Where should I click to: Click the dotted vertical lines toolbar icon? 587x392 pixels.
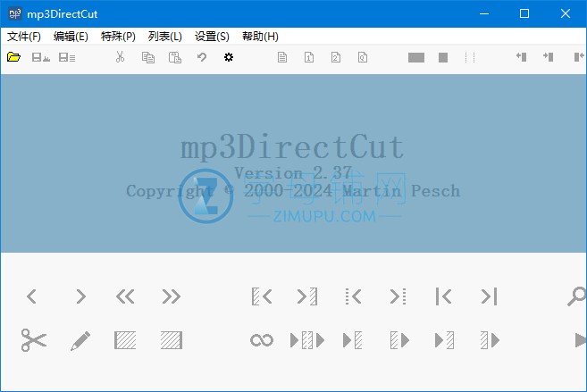coord(470,58)
